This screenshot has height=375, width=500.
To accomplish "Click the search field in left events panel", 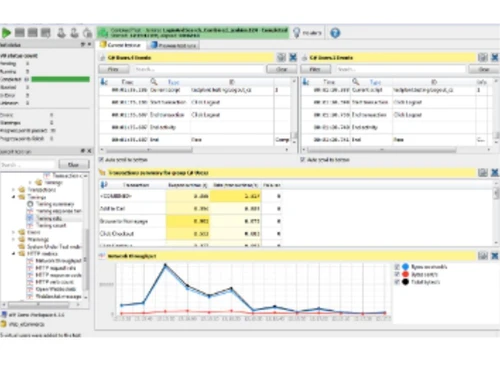I will (199, 69).
